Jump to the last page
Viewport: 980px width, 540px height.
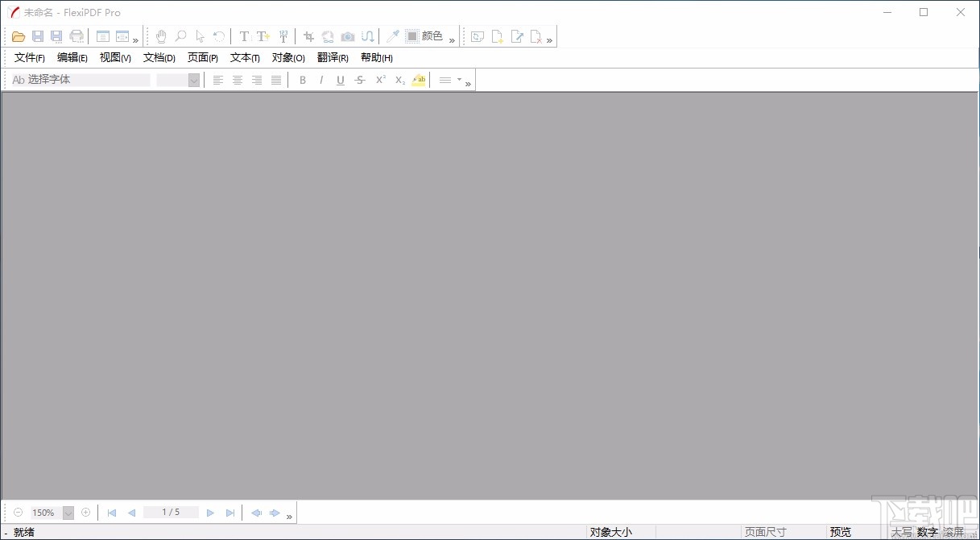click(x=230, y=513)
